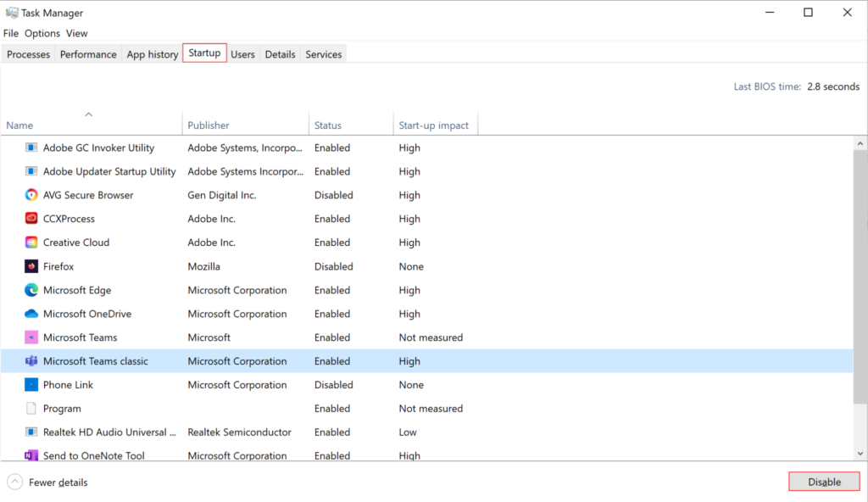
Task: Click the Send to OneNote Tool icon
Action: [x=32, y=456]
